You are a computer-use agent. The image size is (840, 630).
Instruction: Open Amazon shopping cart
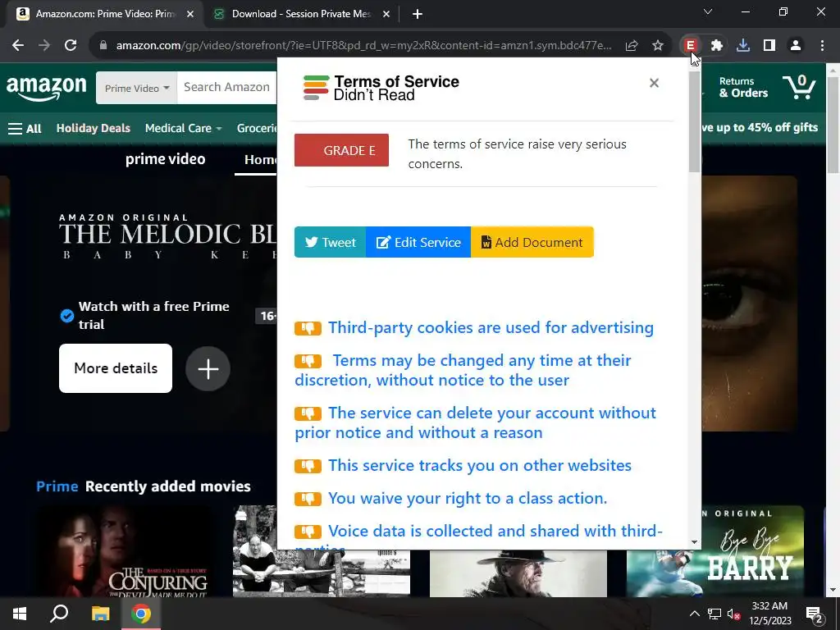(799, 87)
